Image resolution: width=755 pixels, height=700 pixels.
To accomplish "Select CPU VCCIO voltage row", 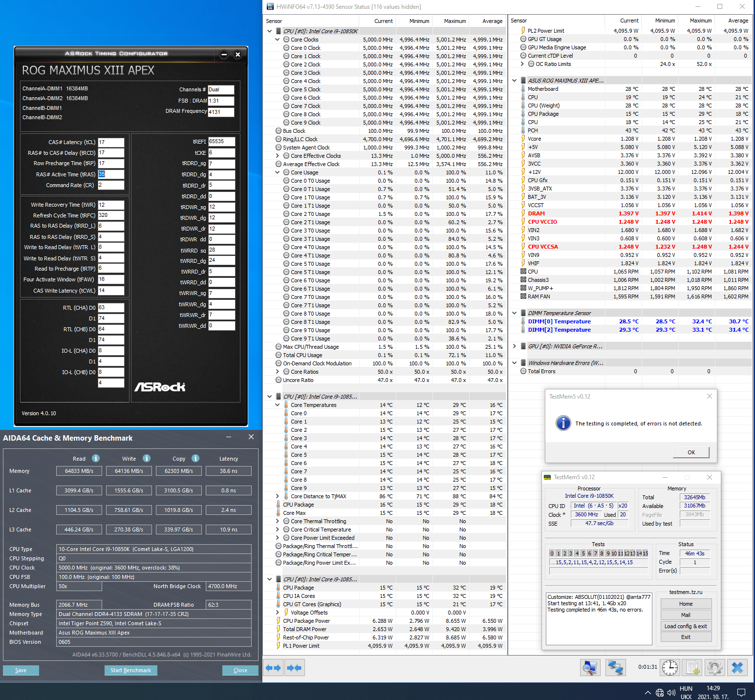I will (630, 222).
